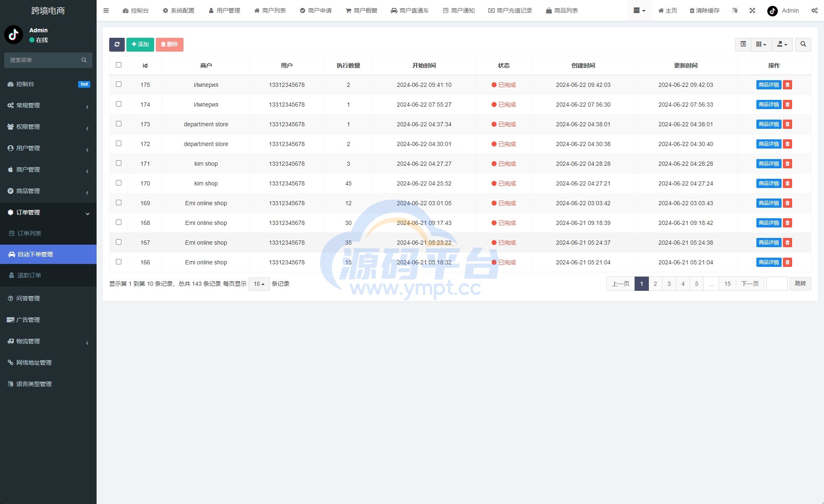Delete row 168 with red trash icon

pos(787,223)
